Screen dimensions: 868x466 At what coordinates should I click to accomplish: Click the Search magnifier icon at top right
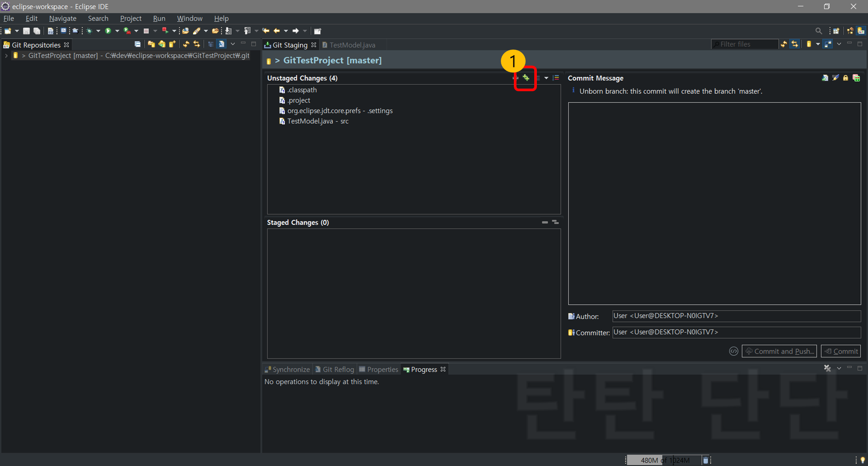[x=819, y=31]
